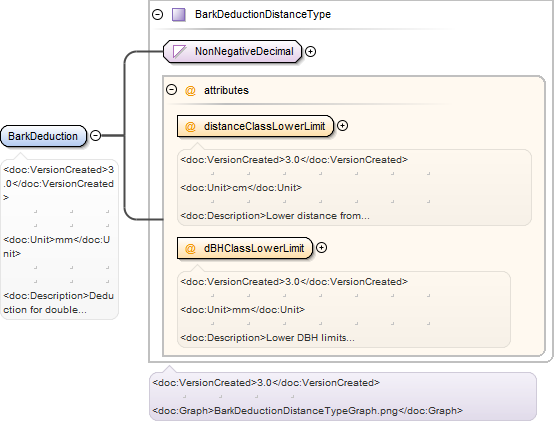Select the NonNegativeDecimal base type node
The width and height of the screenshot is (555, 424).
(x=232, y=51)
